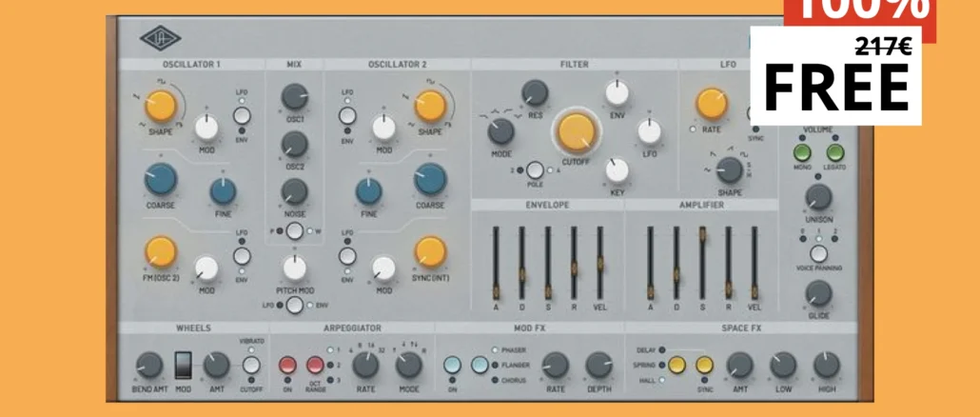Adjust the Oscillator 2 SHAPE knob
Screen dimensions: 980x417
coord(430,106)
